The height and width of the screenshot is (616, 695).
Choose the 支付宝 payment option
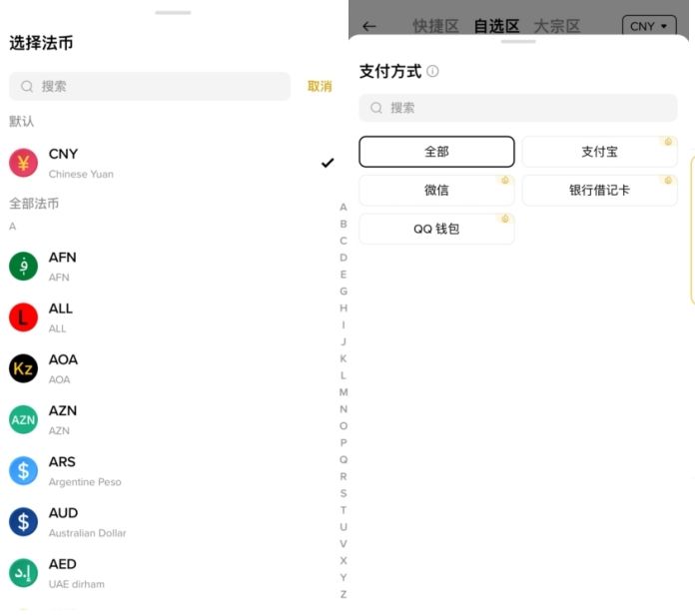(599, 152)
